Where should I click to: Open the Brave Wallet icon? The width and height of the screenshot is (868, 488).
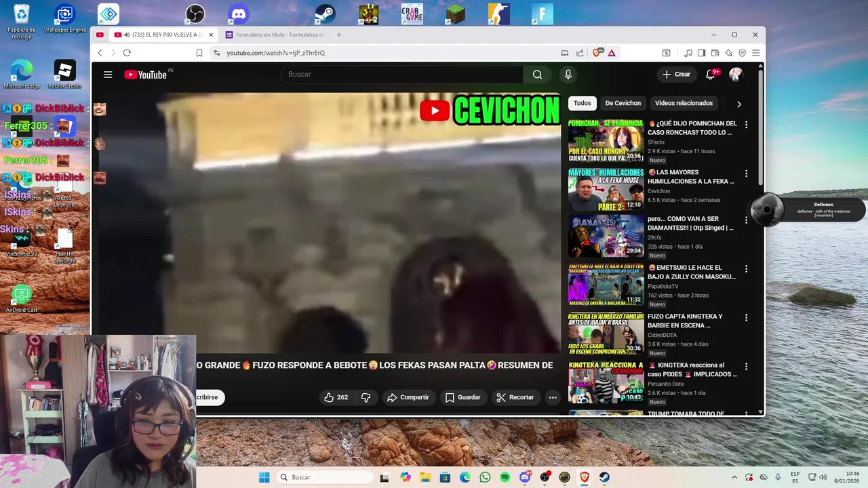tap(715, 53)
